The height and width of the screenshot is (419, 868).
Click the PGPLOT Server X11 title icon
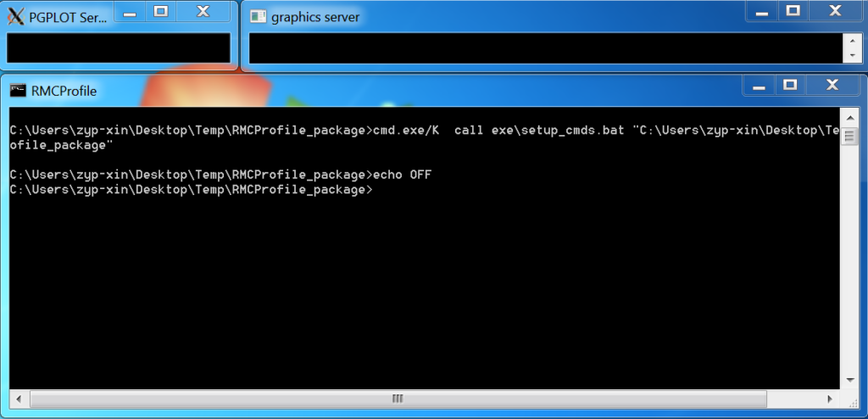pyautogui.click(x=16, y=12)
